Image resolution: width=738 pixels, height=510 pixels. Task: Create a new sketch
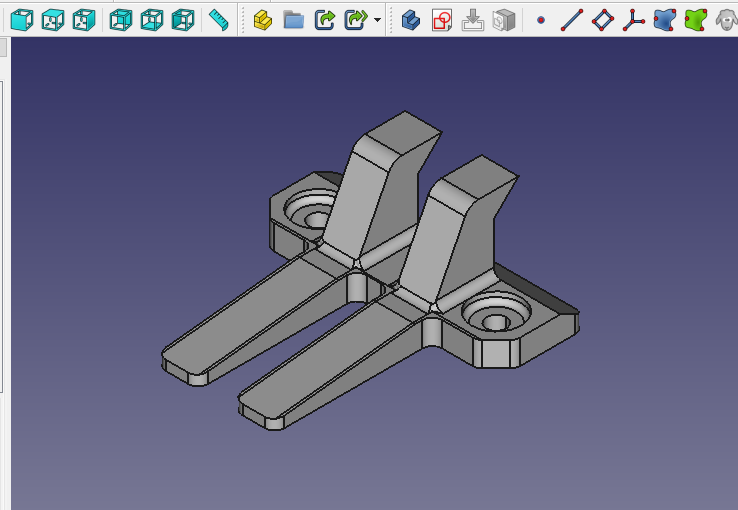tap(441, 19)
